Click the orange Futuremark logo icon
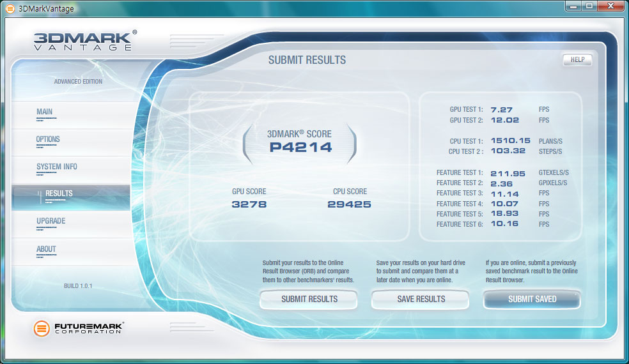 click(x=42, y=329)
